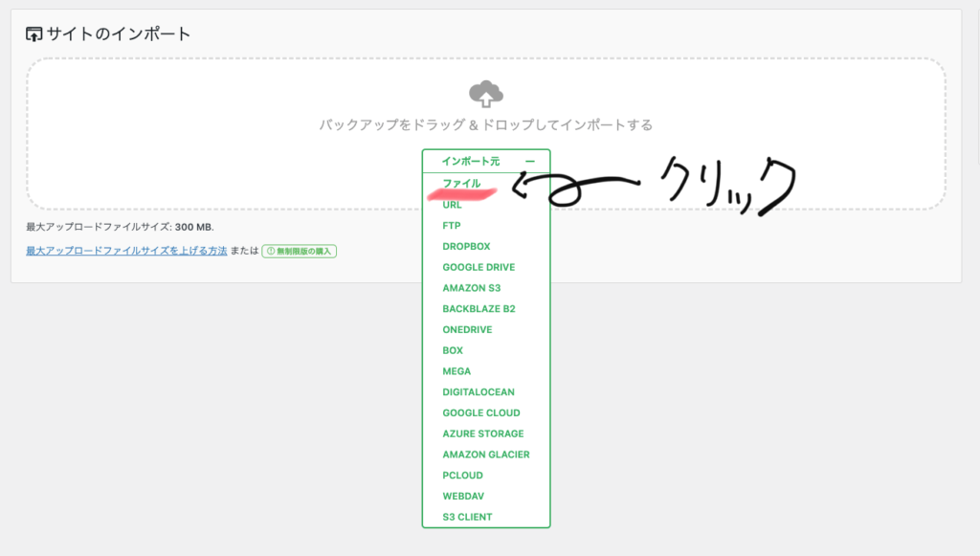Pick BACKBLAZE B2 from the list
980x556 pixels.
coord(479,308)
